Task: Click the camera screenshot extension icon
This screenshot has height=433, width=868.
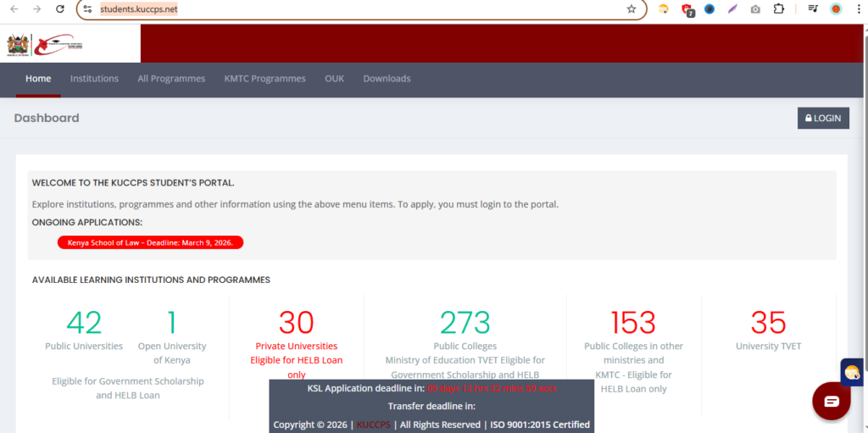Action: point(755,9)
